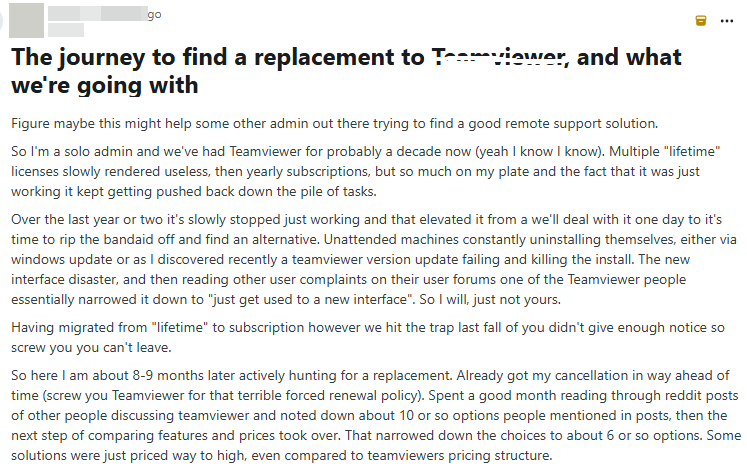Click the blurred flair below the username

[x=66, y=30]
